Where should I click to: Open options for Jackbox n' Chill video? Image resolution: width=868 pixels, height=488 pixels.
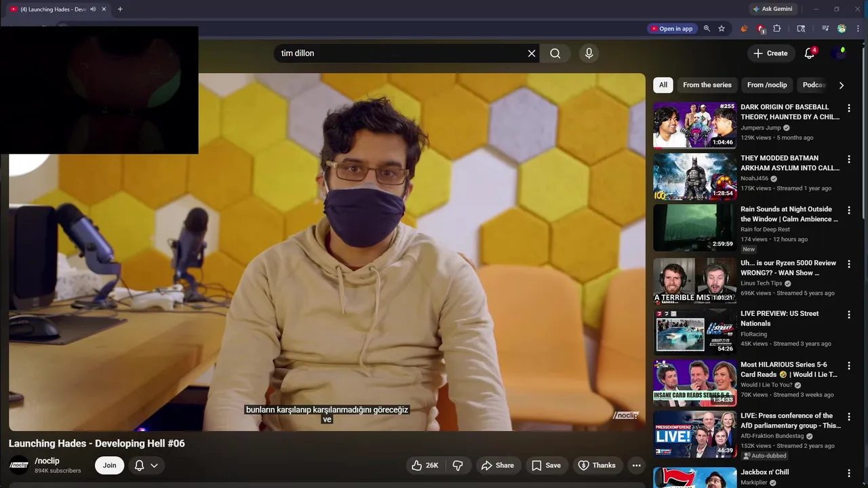pos(848,474)
